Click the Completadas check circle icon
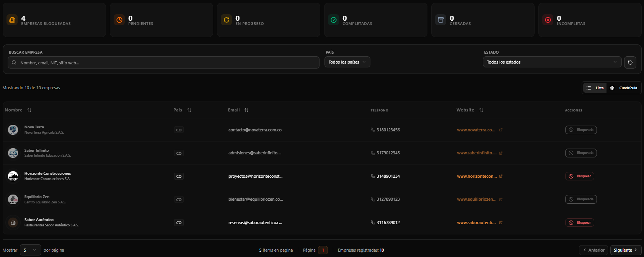 tap(334, 20)
